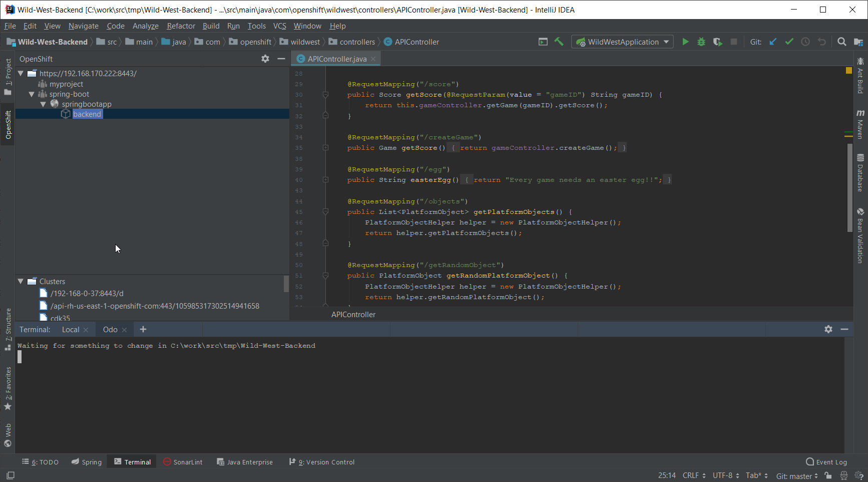Open the Event Log tool window
This screenshot has width=868, height=482.
826,462
